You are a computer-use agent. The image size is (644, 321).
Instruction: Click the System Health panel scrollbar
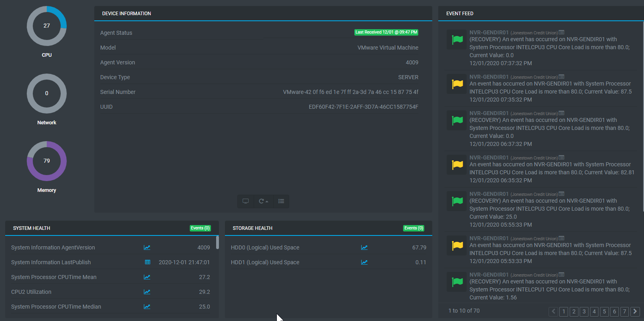pos(217,243)
